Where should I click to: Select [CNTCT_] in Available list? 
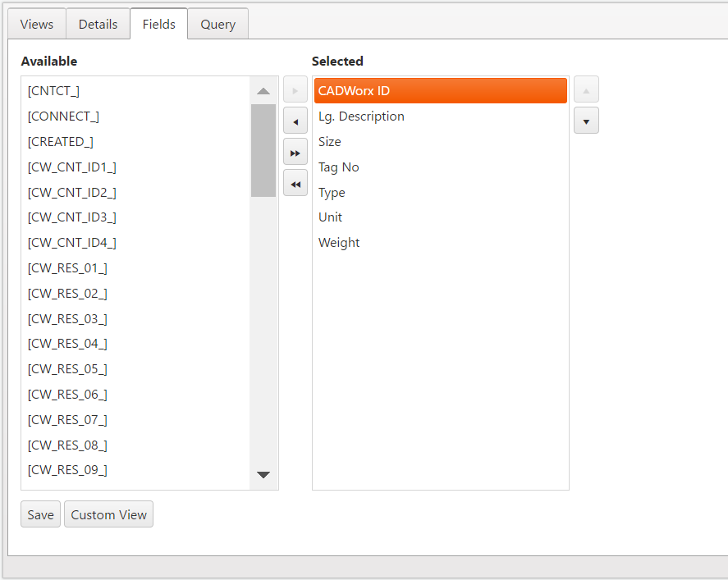click(x=53, y=91)
